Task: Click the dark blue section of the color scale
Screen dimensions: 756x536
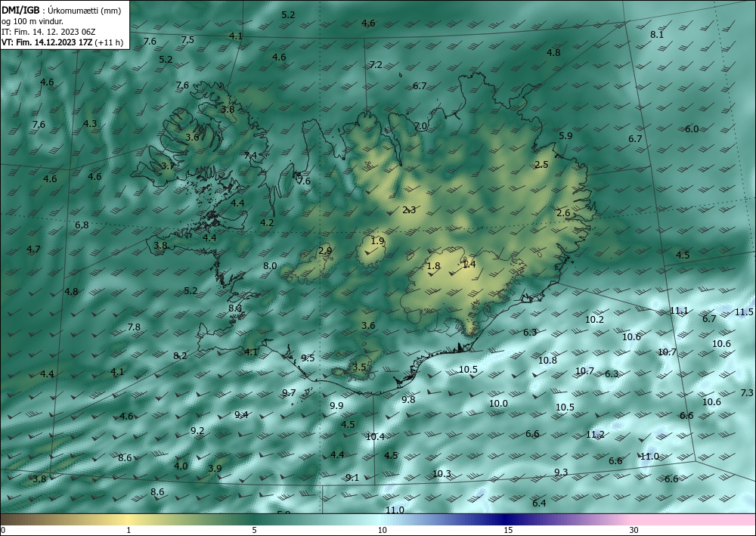Action: 507,519
